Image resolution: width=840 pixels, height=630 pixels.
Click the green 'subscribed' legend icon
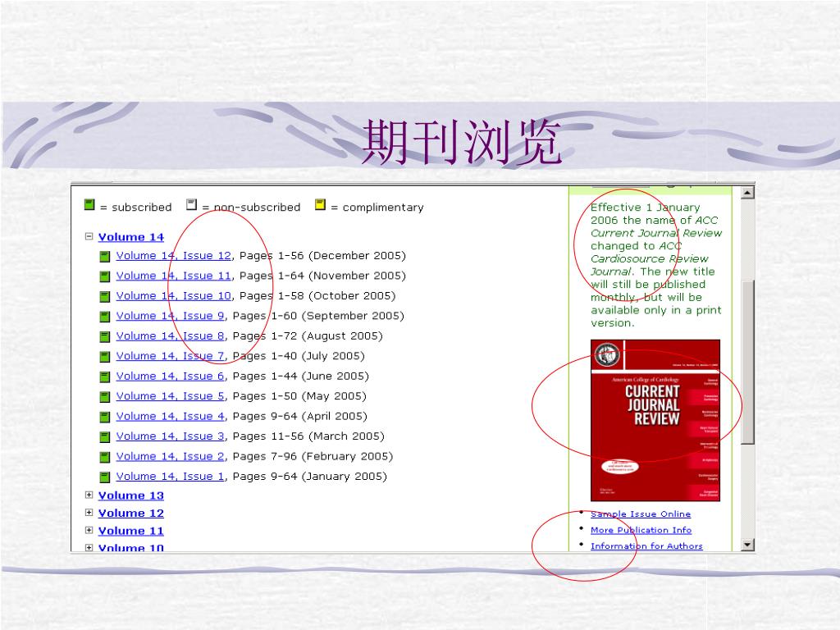coord(89,204)
